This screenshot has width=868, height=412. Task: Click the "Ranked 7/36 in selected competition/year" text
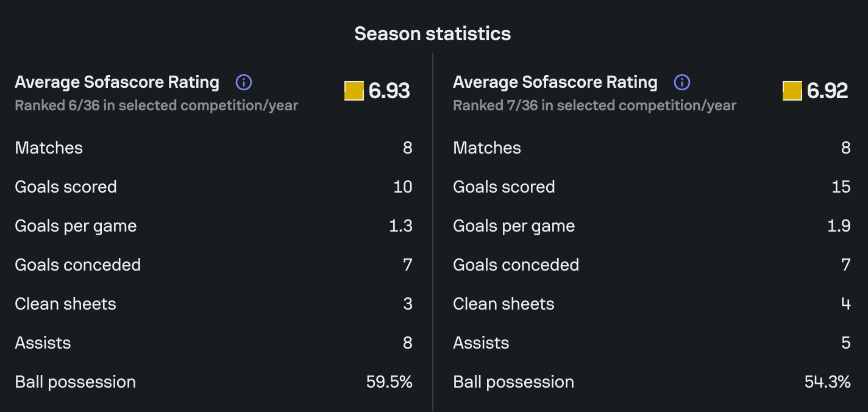[x=595, y=105]
